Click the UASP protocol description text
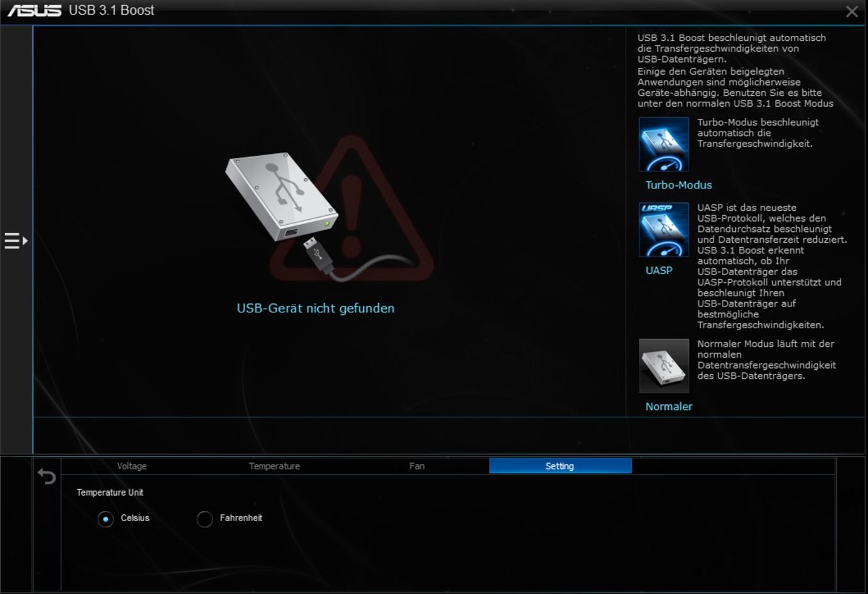 772,266
